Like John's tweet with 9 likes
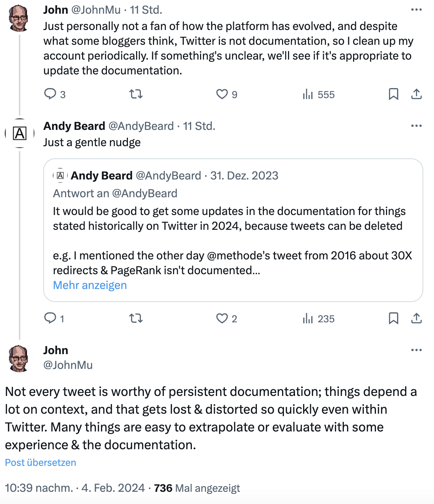434x504 pixels. 222,94
